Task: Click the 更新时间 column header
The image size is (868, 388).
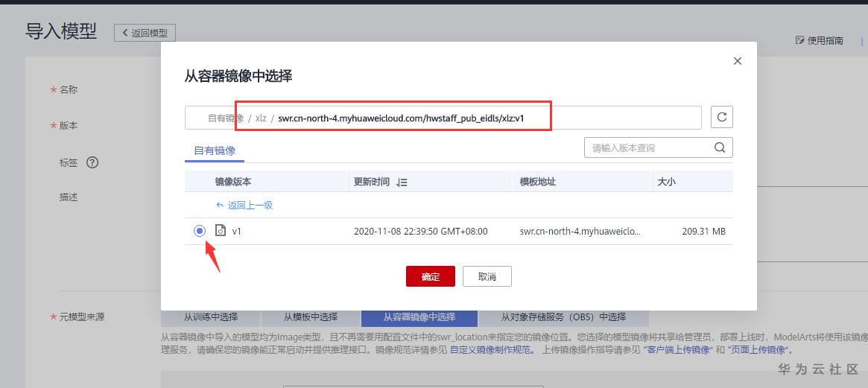Action: click(372, 182)
